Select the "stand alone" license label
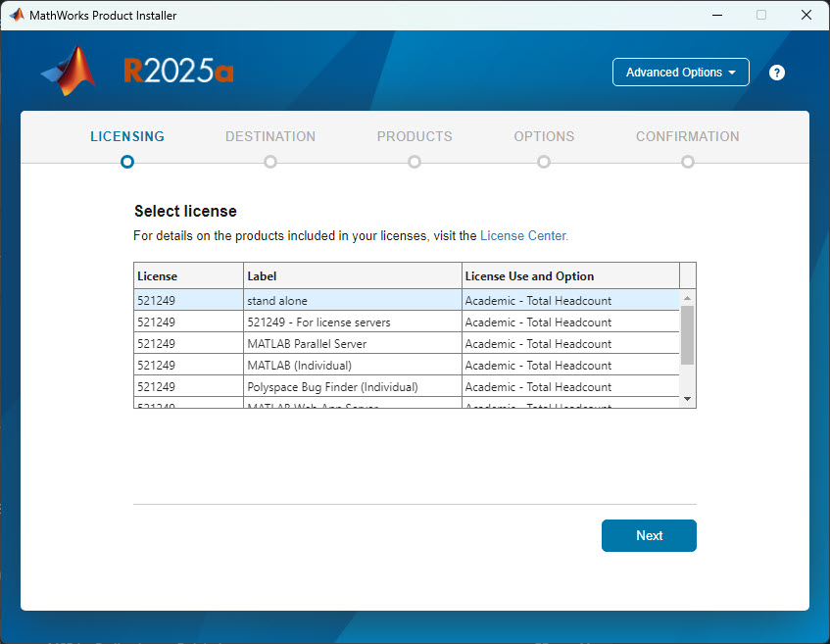The width and height of the screenshot is (830, 644). 277,301
